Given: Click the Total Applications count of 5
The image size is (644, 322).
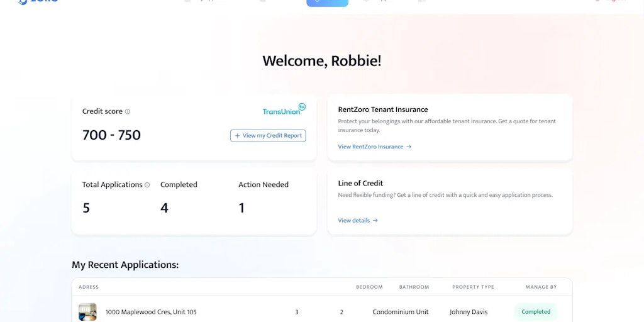Looking at the screenshot, I should (86, 208).
